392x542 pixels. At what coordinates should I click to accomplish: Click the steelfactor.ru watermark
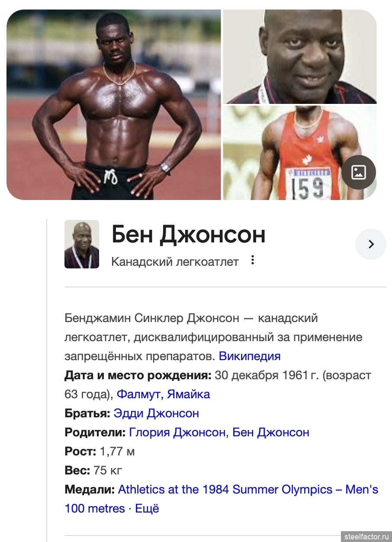click(x=366, y=536)
